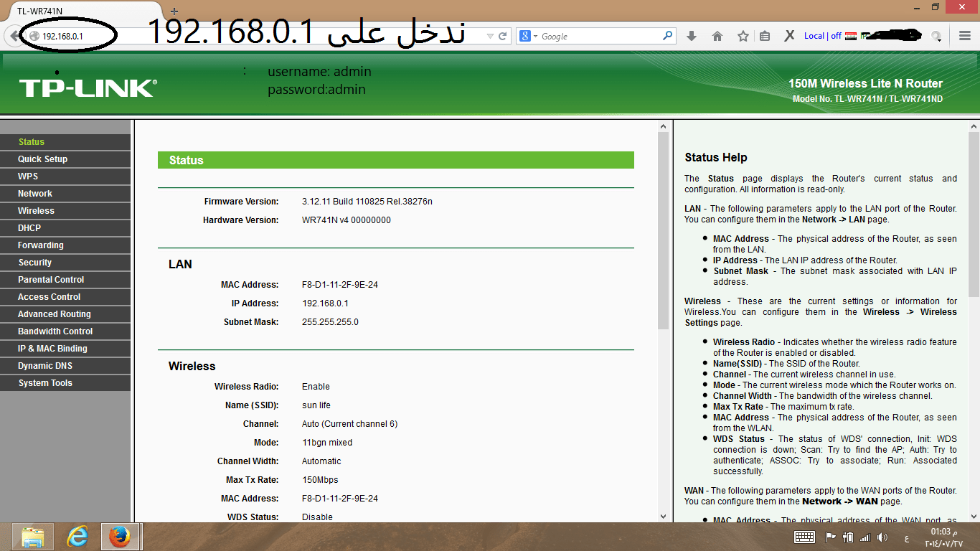The height and width of the screenshot is (551, 980).
Task: Open Action Center flag icon
Action: (831, 537)
